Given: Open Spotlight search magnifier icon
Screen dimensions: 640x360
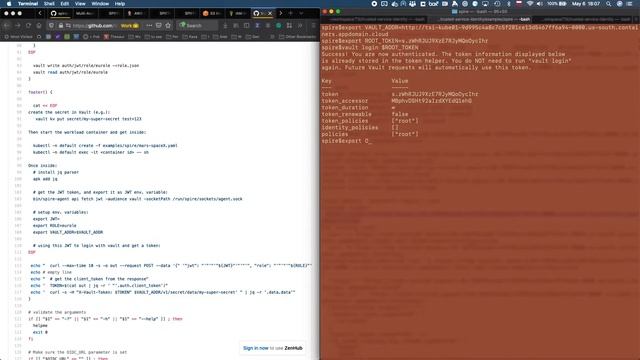Looking at the screenshot, I should tap(609, 4).
